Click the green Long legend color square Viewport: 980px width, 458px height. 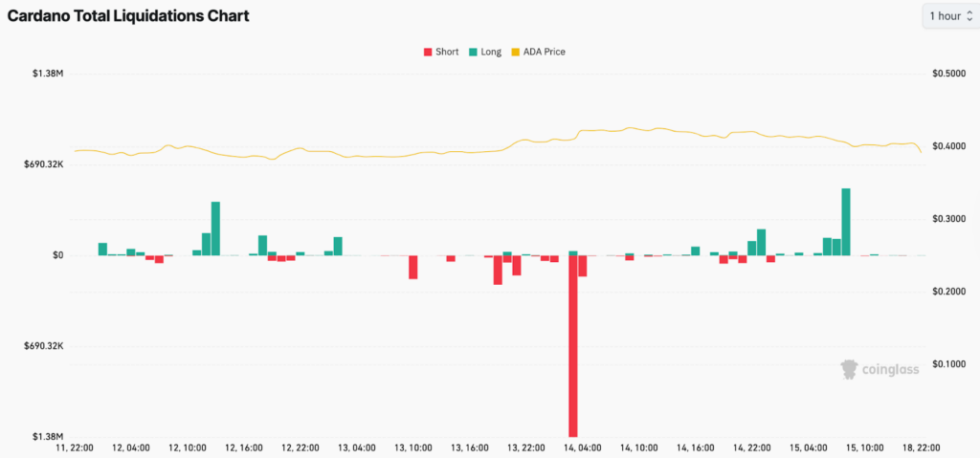(x=473, y=52)
